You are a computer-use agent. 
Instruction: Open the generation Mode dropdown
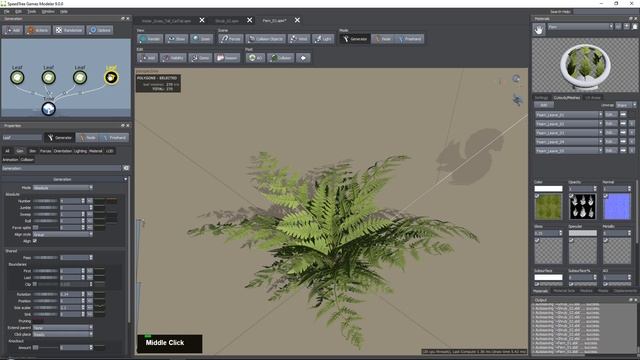click(x=63, y=188)
